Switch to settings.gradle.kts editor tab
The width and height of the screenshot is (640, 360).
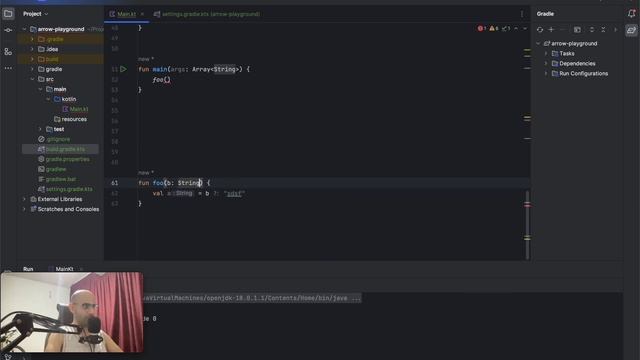(207, 14)
